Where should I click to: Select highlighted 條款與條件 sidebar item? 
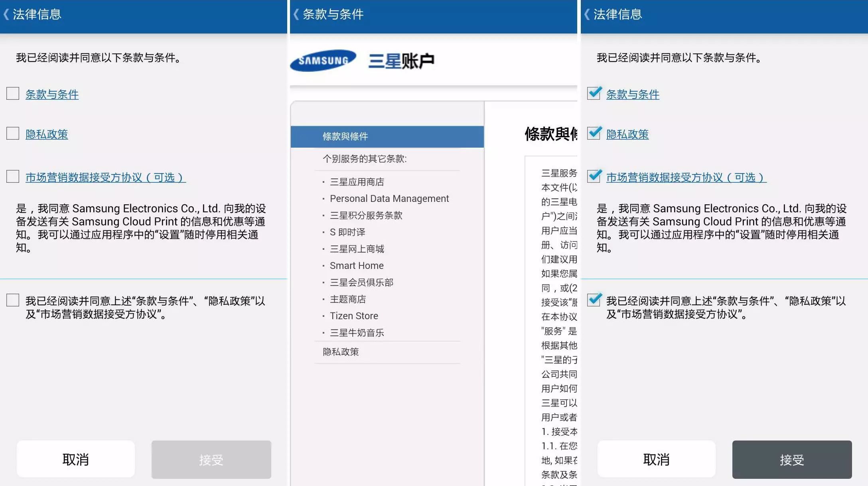387,136
